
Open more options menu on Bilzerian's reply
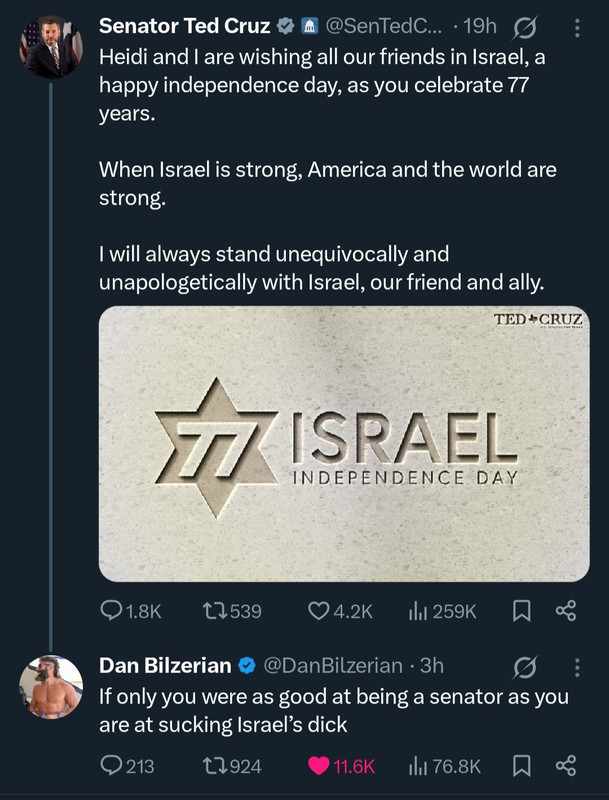tap(577, 667)
